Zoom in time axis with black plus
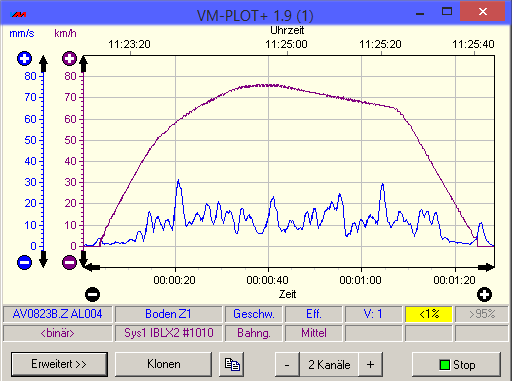This screenshot has height=381, width=512. [x=484, y=294]
